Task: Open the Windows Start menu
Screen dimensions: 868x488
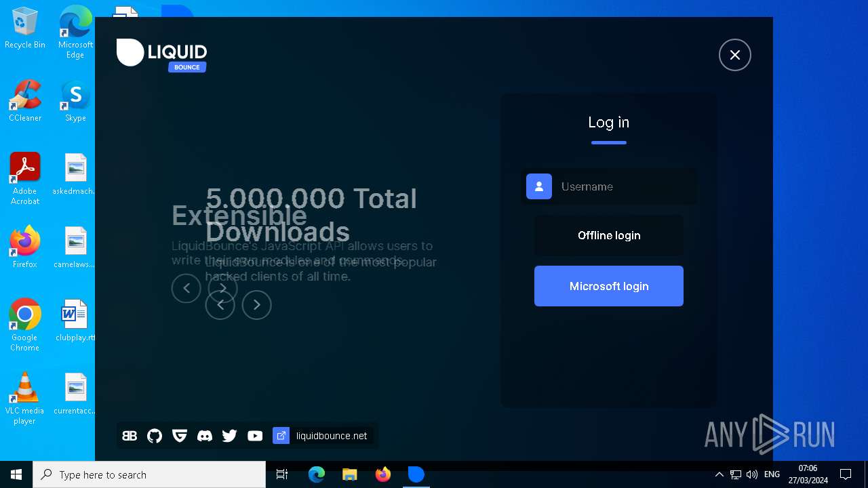Action: click(x=16, y=474)
